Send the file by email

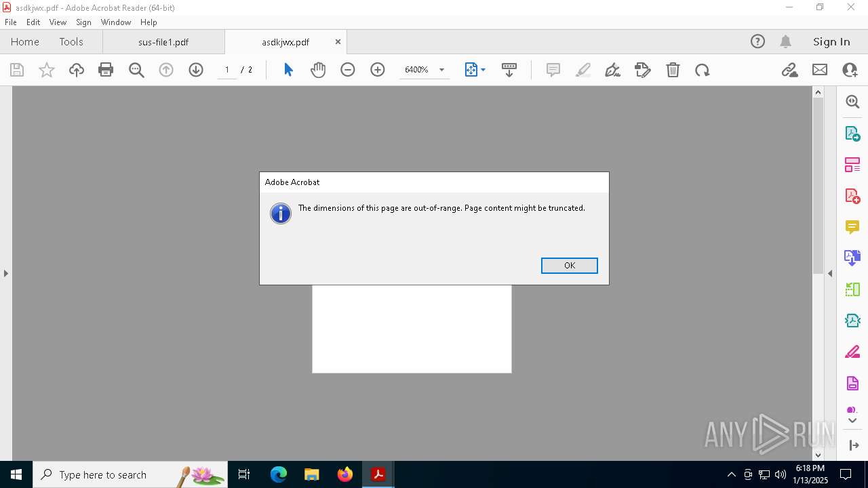[820, 70]
